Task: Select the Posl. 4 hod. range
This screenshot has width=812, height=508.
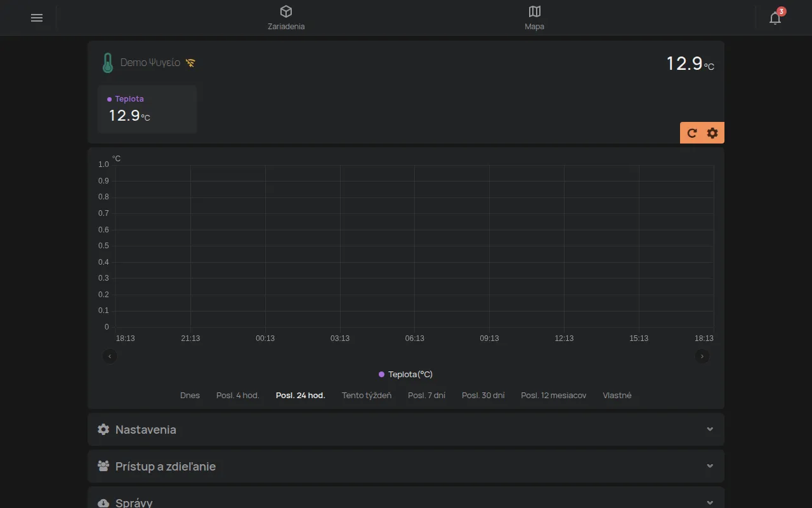Action: 238,396
